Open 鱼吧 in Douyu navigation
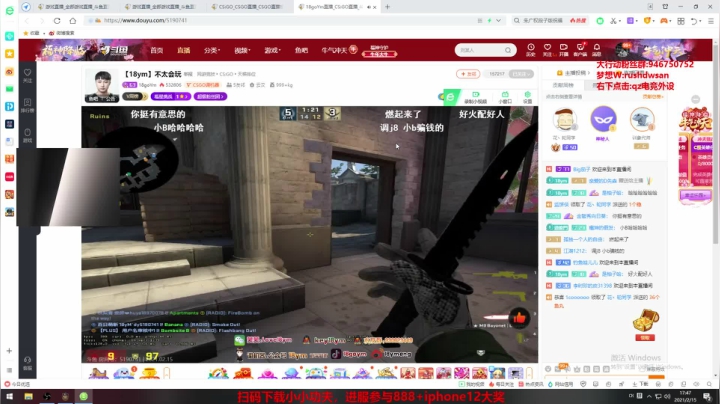This screenshot has width=720, height=404. pyautogui.click(x=301, y=50)
